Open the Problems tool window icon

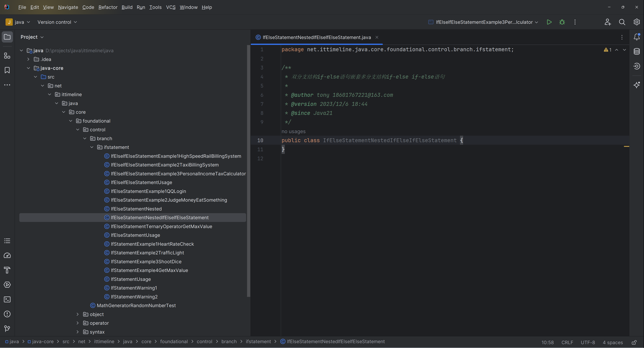[7, 314]
